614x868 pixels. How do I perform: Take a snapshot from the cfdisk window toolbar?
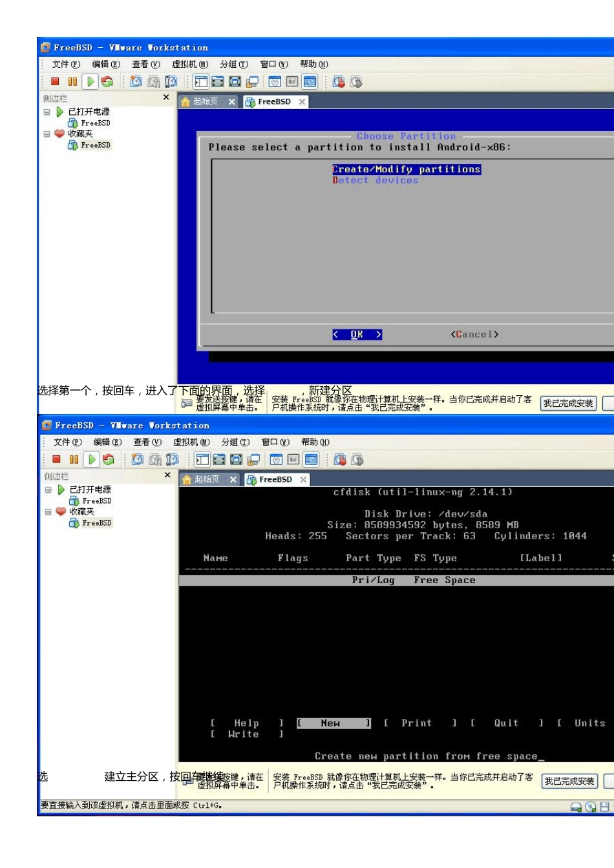point(138,459)
